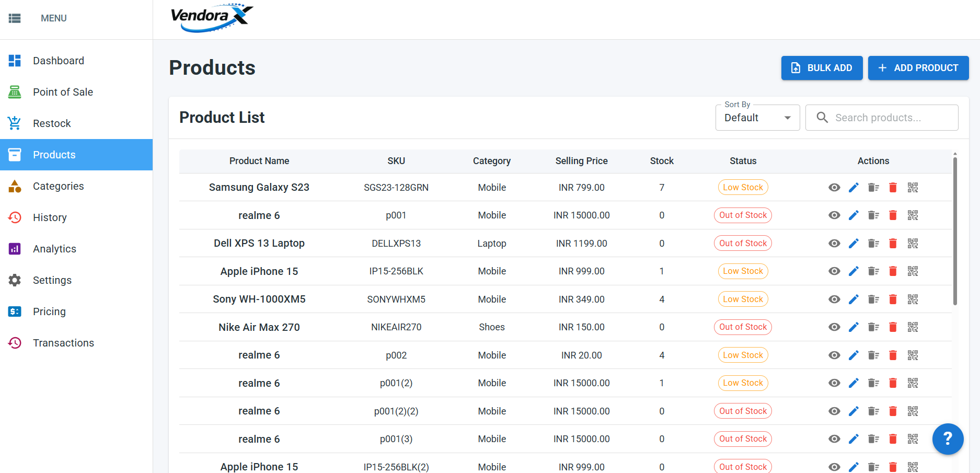Viewport: 980px width, 473px height.
Task: Click the delete-list icon for Samsung Galaxy S23
Action: [x=873, y=188]
